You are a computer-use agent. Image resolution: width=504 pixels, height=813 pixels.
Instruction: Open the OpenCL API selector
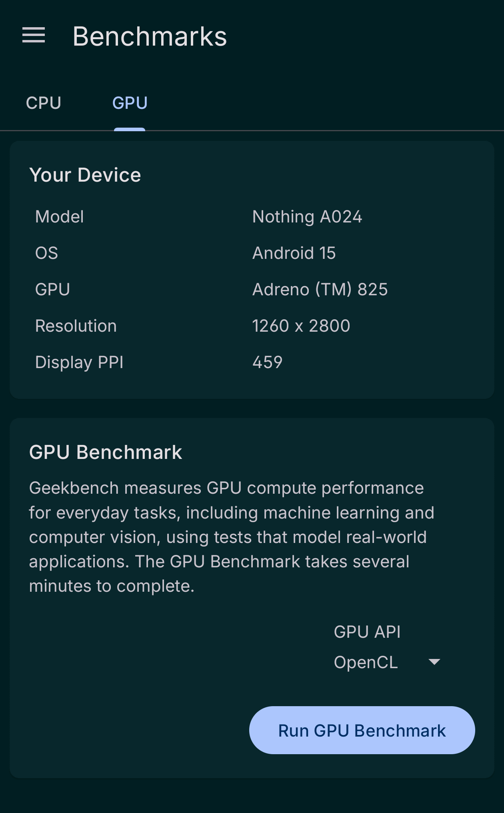click(x=366, y=663)
